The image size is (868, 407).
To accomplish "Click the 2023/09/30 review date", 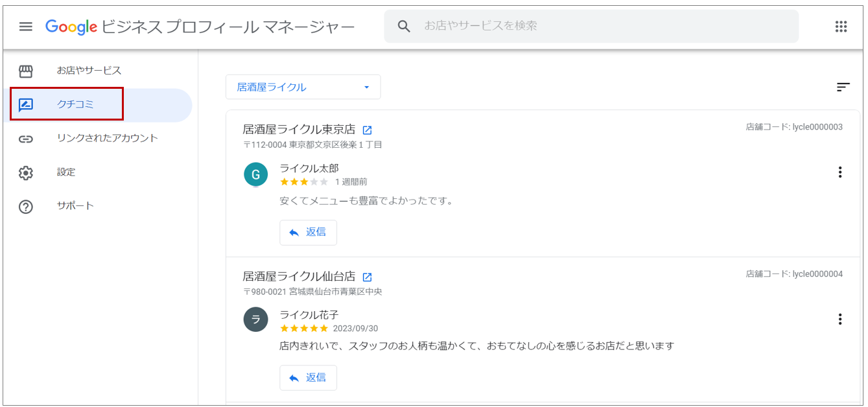I will pyautogui.click(x=355, y=329).
